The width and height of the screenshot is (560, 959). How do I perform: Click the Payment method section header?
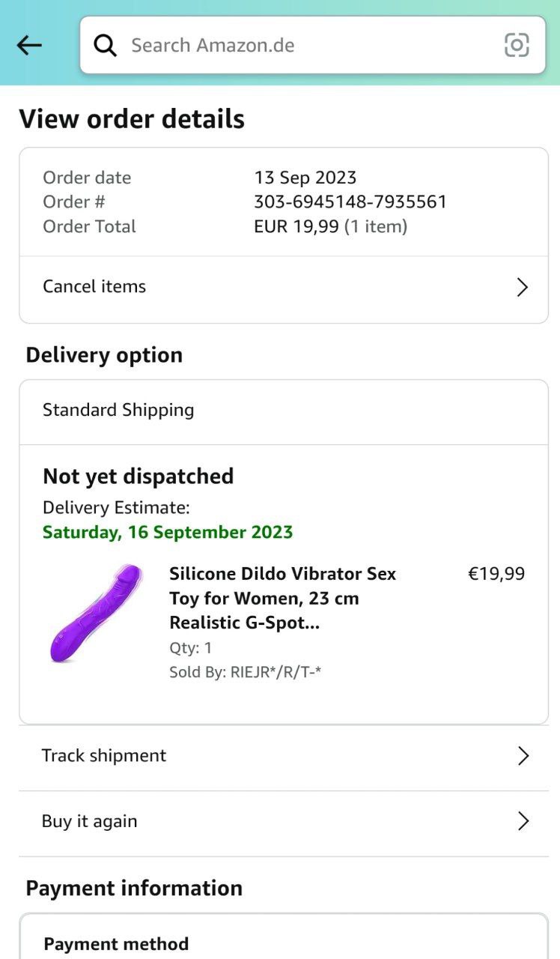116,944
